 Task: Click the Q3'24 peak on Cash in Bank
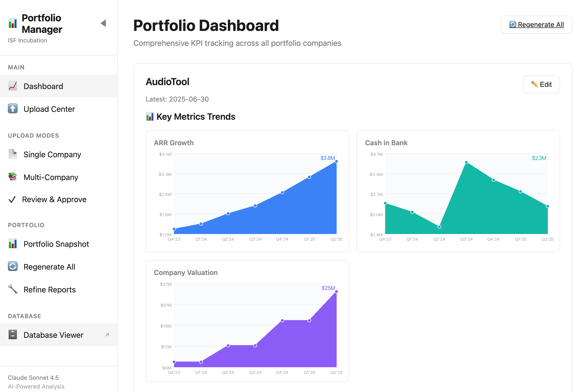tap(466, 162)
